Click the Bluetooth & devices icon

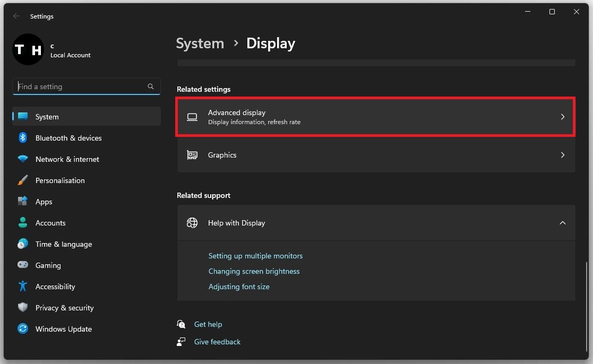tap(23, 138)
